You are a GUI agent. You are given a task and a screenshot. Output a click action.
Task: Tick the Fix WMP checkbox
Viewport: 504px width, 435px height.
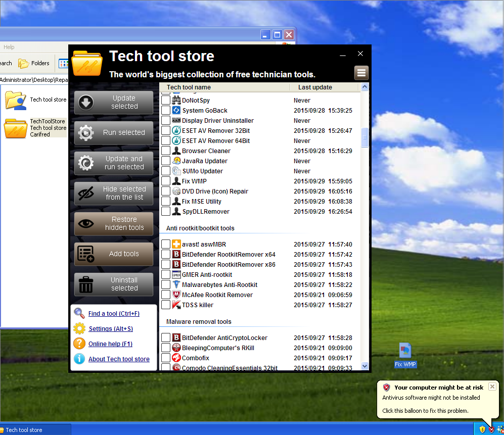click(166, 181)
